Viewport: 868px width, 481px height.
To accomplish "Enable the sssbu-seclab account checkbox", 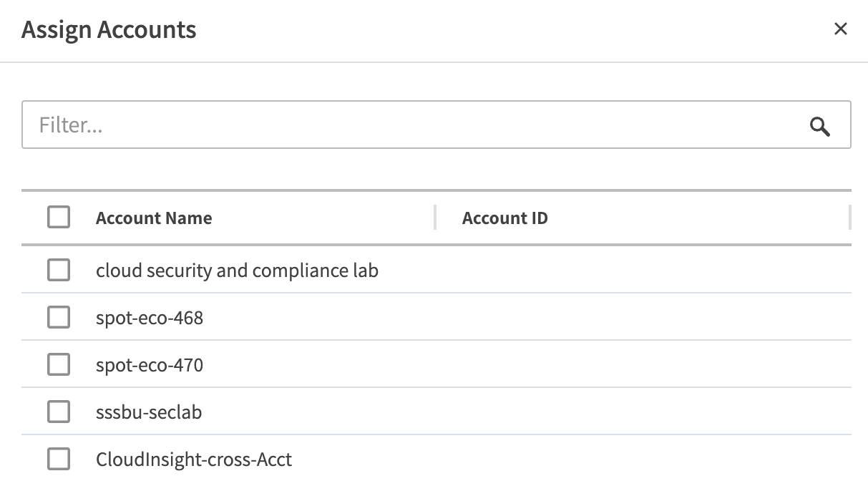I will tap(59, 412).
